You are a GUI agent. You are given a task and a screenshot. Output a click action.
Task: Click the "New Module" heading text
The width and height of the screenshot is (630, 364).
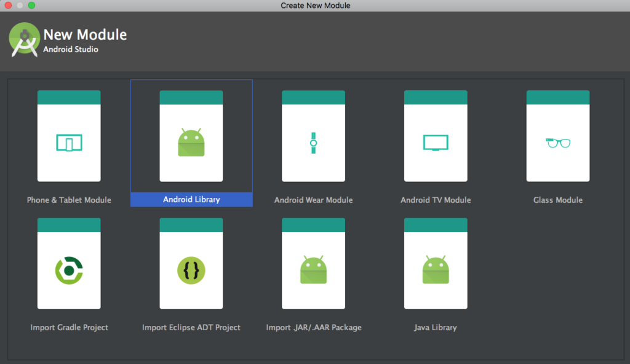(85, 34)
